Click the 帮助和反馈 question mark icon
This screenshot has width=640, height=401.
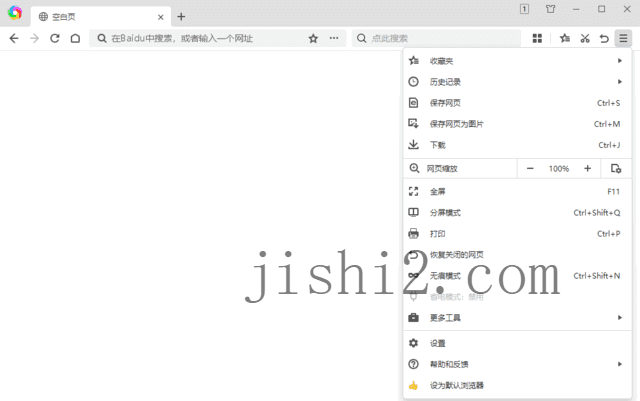click(x=413, y=364)
